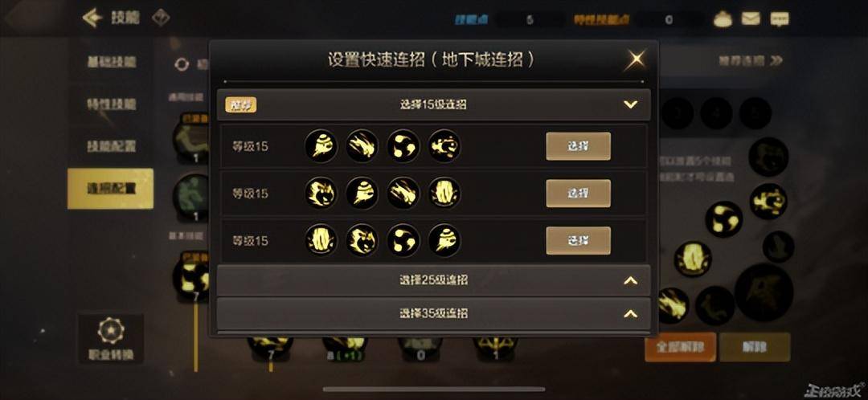
Task: Click the diamond icon beside 技能 title
Action: 161,18
